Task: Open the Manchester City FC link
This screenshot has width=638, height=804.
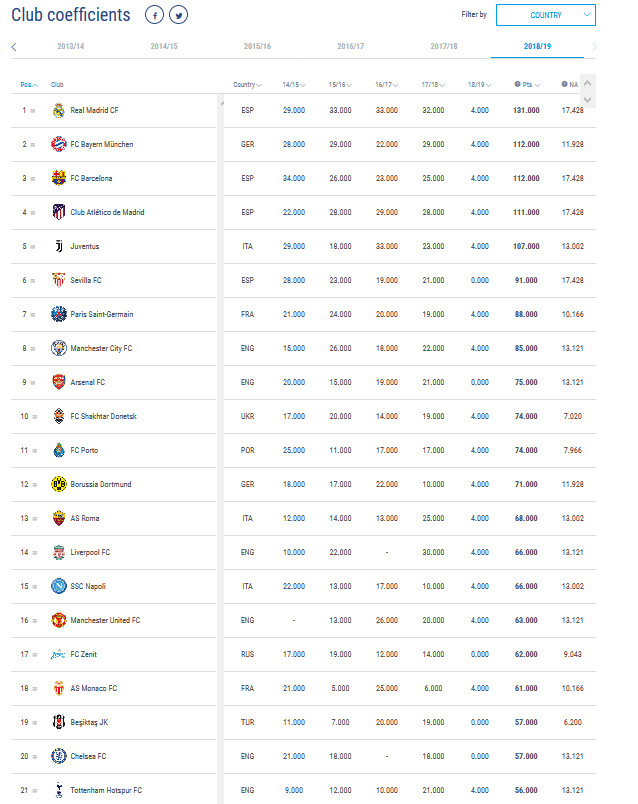Action: coord(101,348)
